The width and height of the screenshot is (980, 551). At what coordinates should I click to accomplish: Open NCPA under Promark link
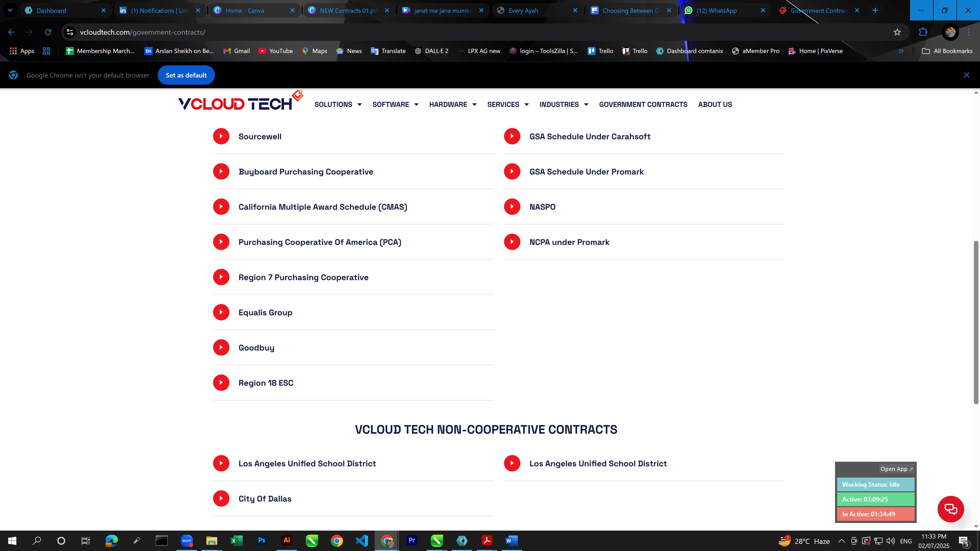(569, 242)
